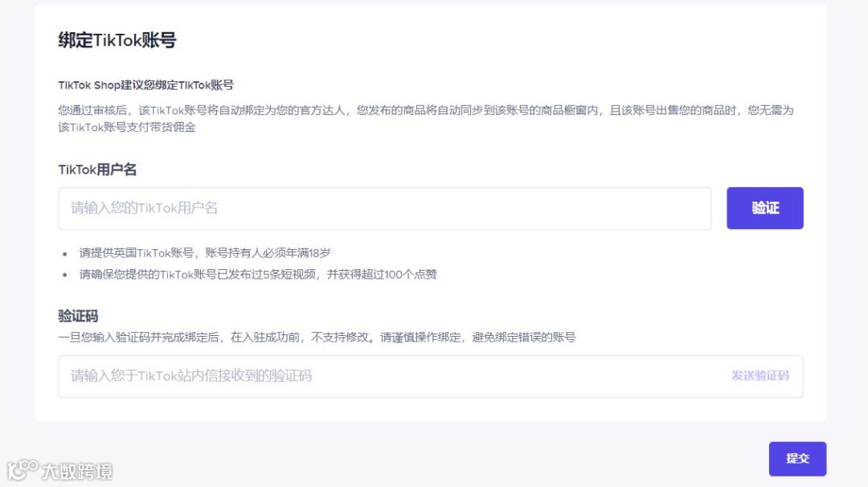Click the verification code input field

(x=431, y=376)
